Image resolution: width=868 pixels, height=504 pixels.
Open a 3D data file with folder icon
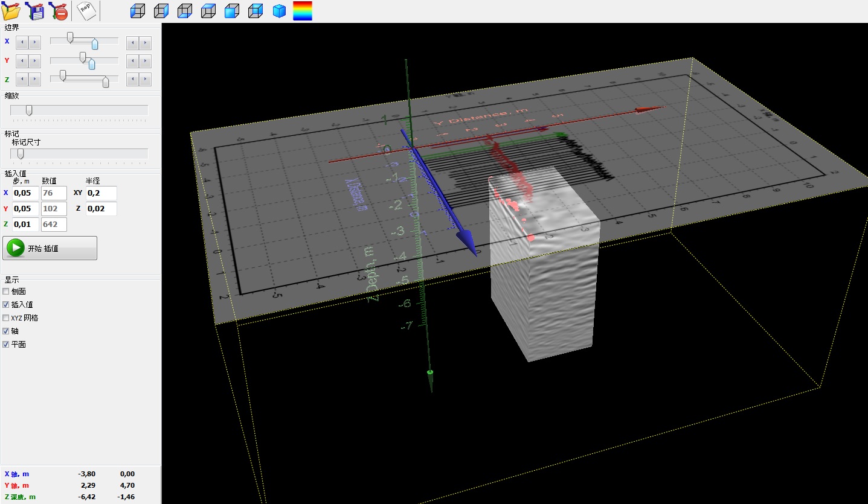11,11
